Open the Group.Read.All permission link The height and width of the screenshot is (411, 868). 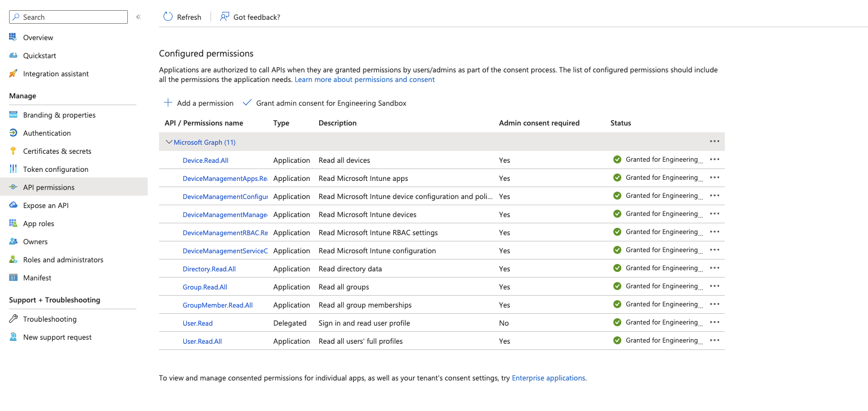[x=205, y=287]
